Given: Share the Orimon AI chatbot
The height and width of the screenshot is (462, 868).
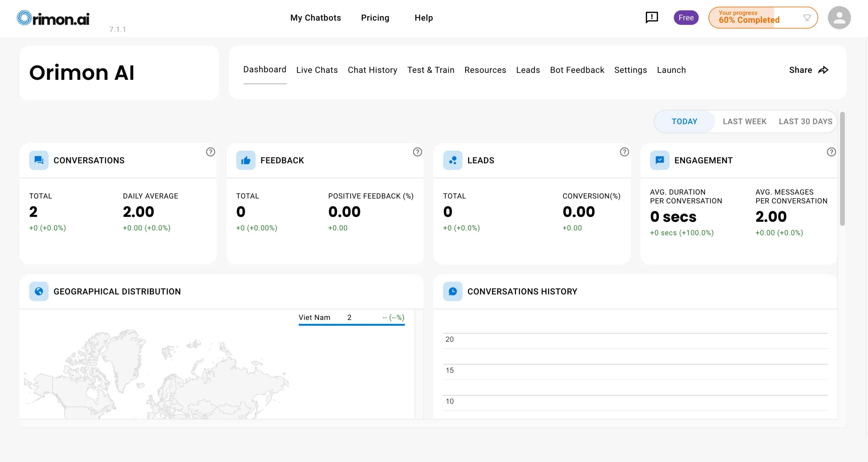Looking at the screenshot, I should (x=808, y=70).
